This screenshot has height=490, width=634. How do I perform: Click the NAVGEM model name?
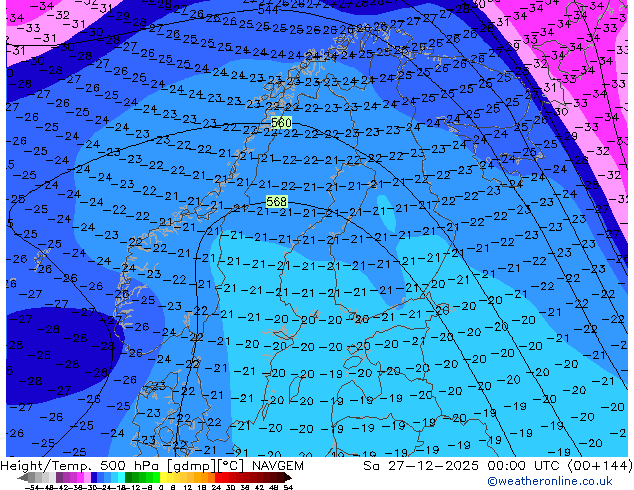pos(277,466)
